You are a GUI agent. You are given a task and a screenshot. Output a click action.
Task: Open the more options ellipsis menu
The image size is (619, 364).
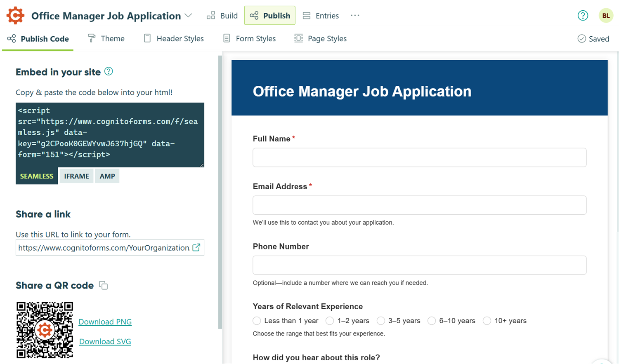point(355,16)
